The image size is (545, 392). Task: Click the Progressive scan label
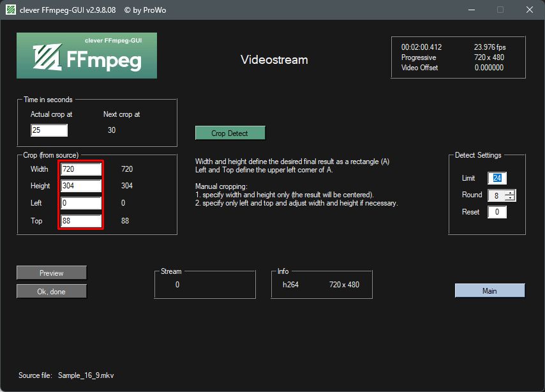[419, 57]
